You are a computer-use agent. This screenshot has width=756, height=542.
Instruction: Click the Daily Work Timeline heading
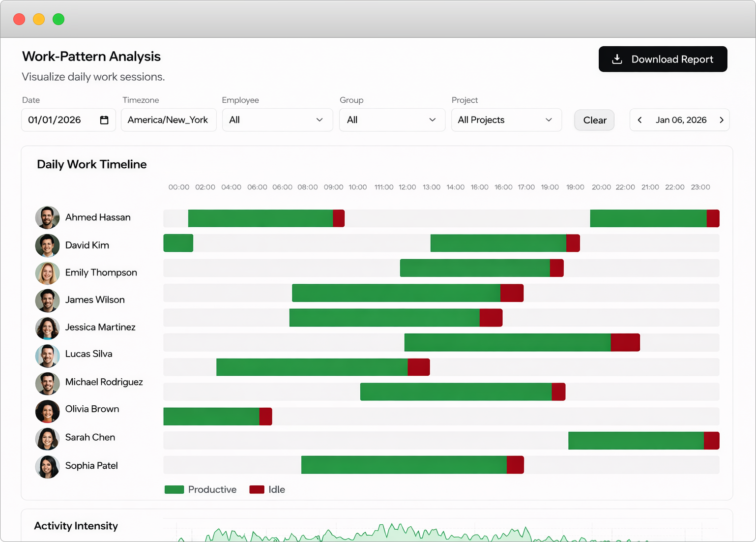tap(92, 164)
